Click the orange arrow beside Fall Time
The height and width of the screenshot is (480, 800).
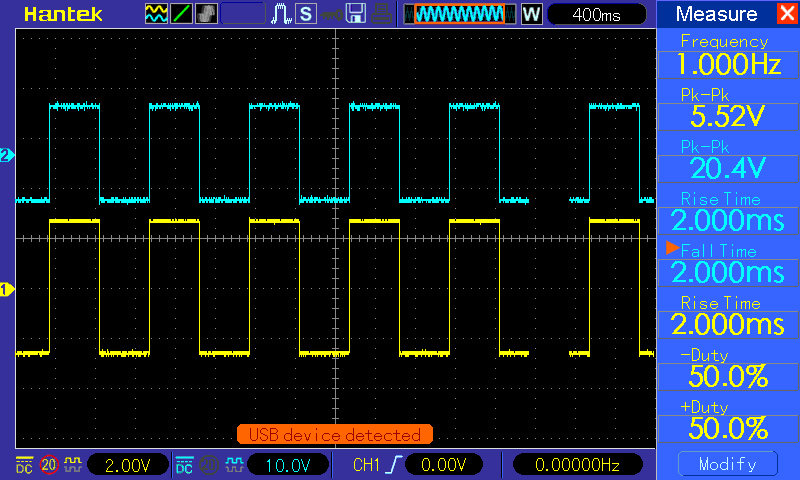coord(672,248)
